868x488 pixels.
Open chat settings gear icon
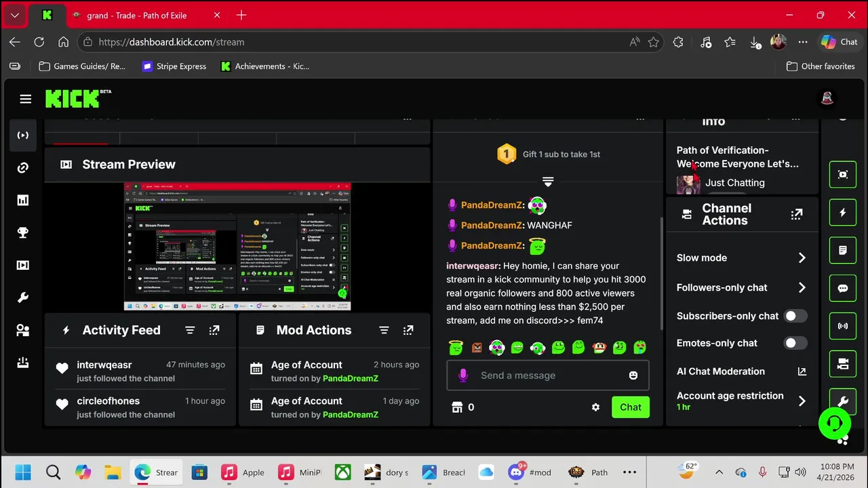[x=595, y=407]
